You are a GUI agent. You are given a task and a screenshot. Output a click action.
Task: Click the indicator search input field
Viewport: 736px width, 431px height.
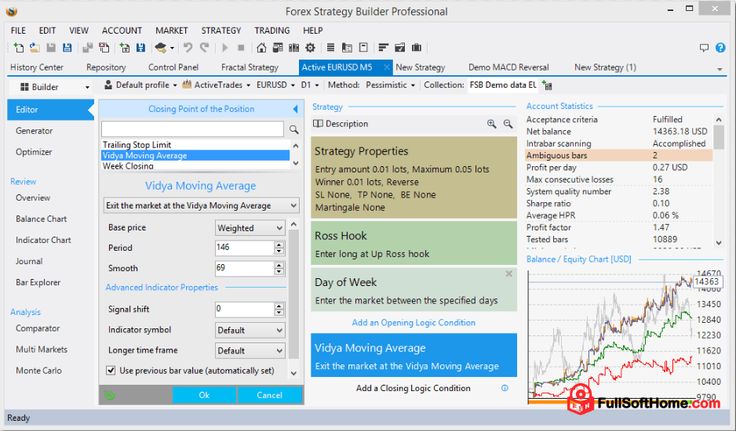point(192,129)
